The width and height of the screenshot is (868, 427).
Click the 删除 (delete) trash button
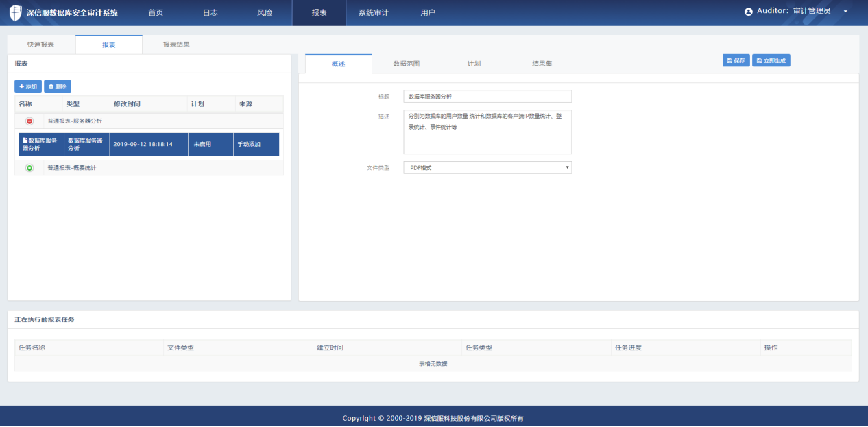tap(58, 86)
